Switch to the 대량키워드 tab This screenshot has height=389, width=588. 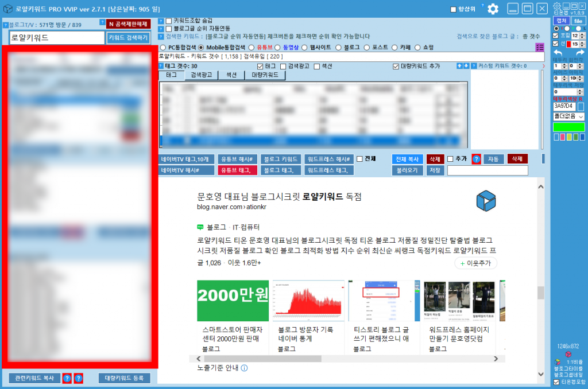point(265,75)
